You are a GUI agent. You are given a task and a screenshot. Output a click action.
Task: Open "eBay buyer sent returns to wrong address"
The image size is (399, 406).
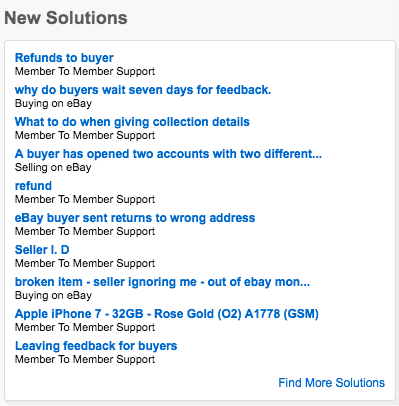[x=135, y=218]
